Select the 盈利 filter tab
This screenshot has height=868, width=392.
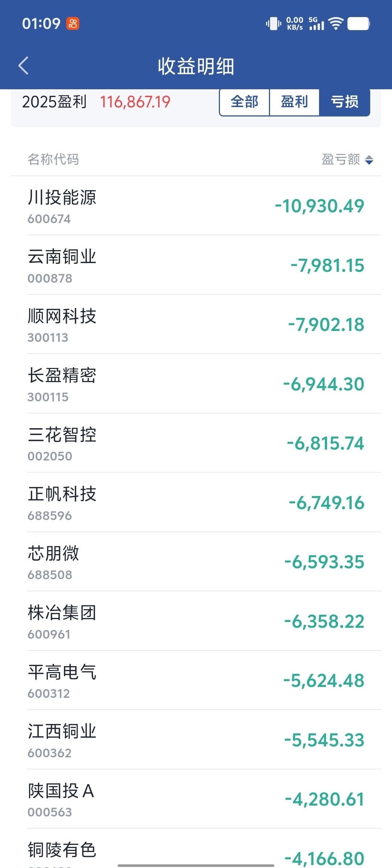click(294, 102)
